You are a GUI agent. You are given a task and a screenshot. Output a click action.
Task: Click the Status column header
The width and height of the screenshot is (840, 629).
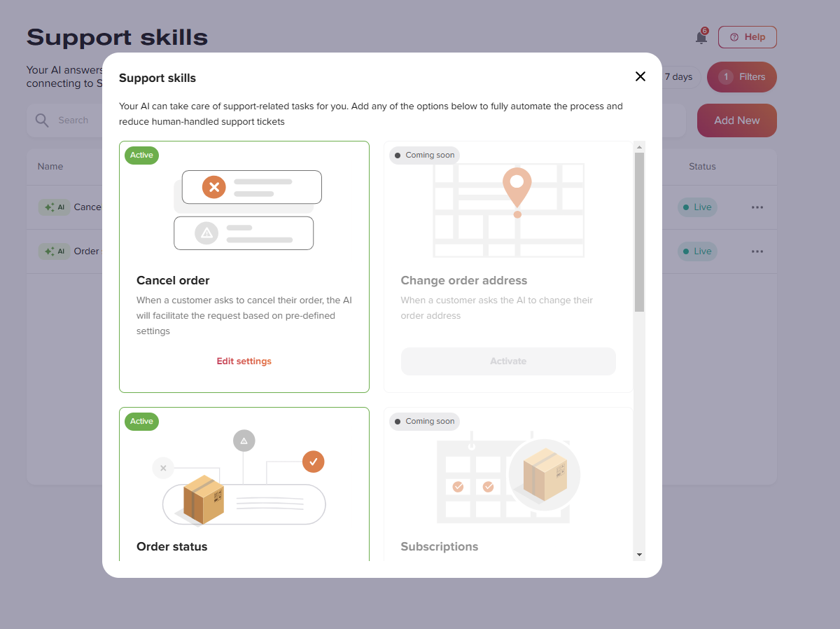pyautogui.click(x=702, y=167)
